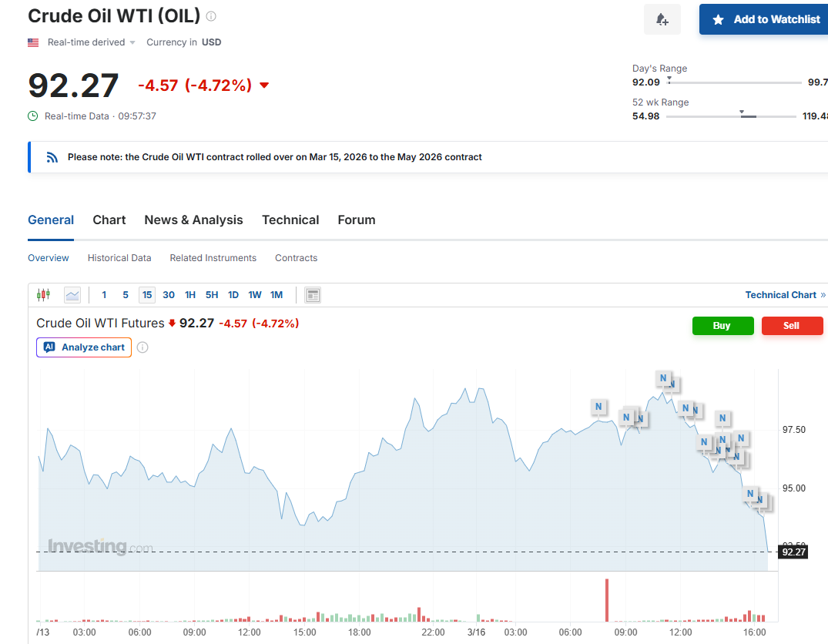This screenshot has height=644, width=828.
Task: Open the Real-time derived dropdown
Action: coord(91,42)
